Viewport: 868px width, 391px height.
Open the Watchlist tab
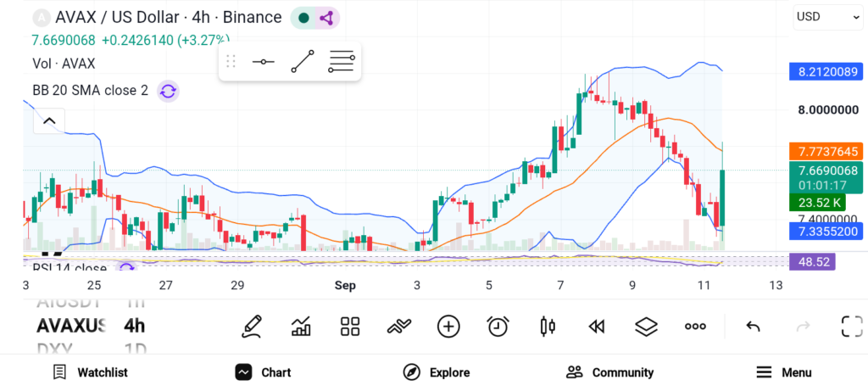[90, 372]
